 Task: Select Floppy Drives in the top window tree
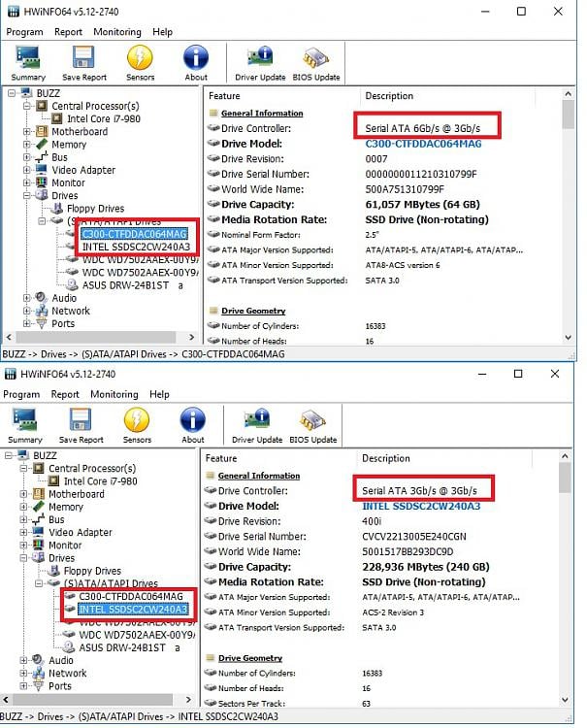click(x=95, y=209)
